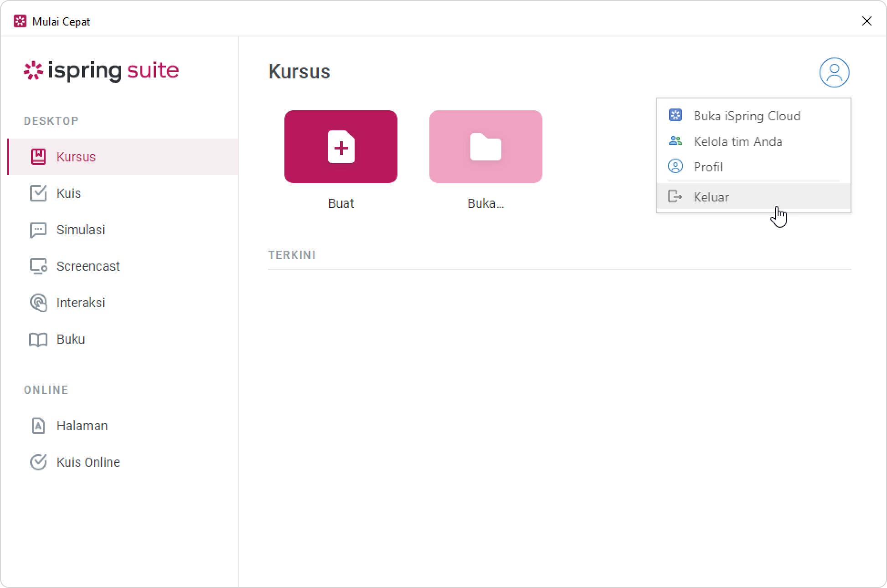Viewport: 887px width, 588px height.
Task: Open the Screencast monitor icon
Action: pos(38,266)
